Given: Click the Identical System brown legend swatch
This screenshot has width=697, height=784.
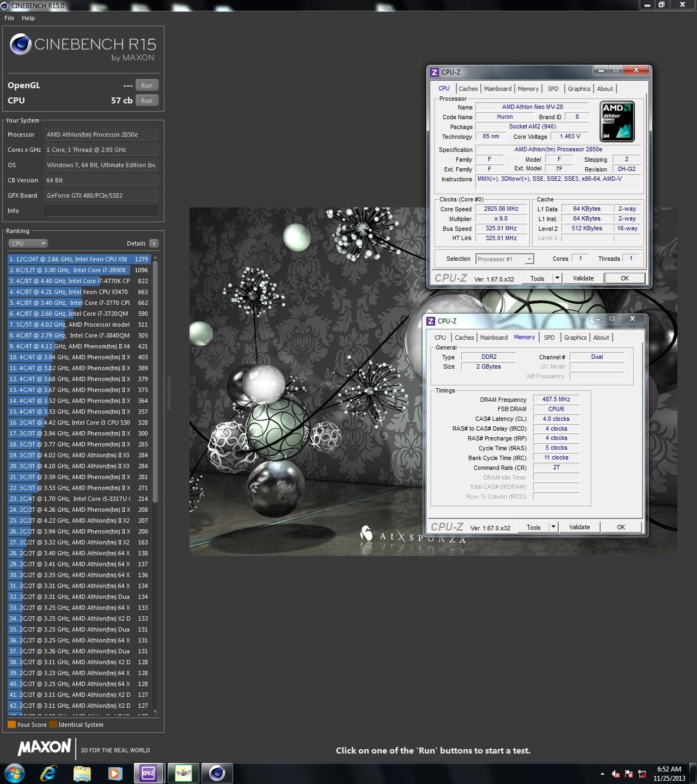Looking at the screenshot, I should click(x=53, y=725).
